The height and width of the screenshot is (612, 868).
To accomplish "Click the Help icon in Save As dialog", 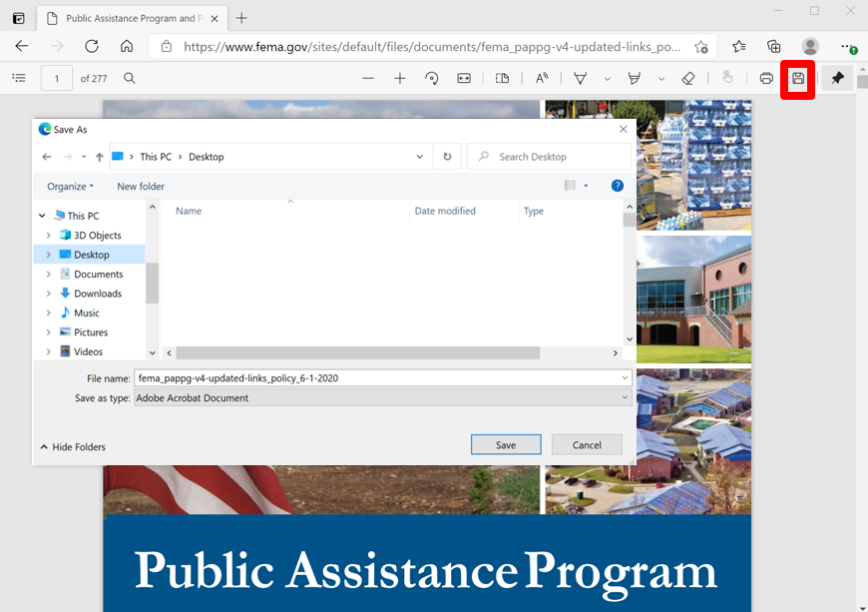I will click(x=617, y=186).
